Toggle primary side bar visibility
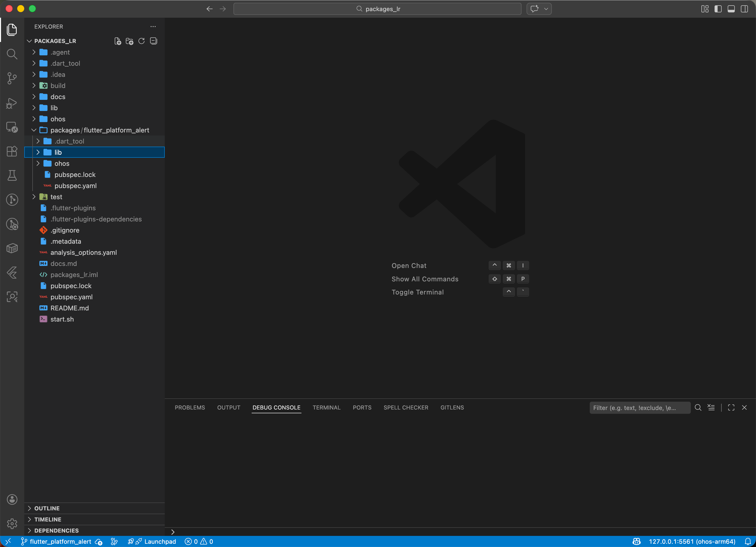The width and height of the screenshot is (756, 547). (x=718, y=9)
